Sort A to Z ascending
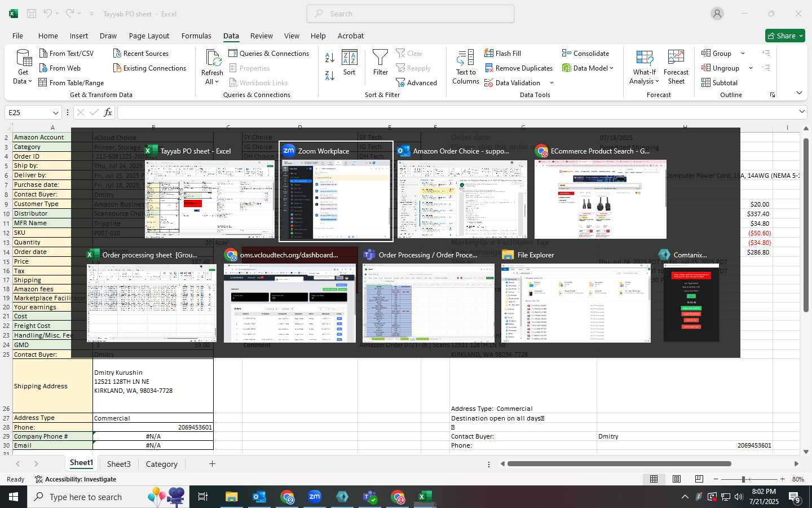The height and width of the screenshot is (508, 812). [330, 57]
